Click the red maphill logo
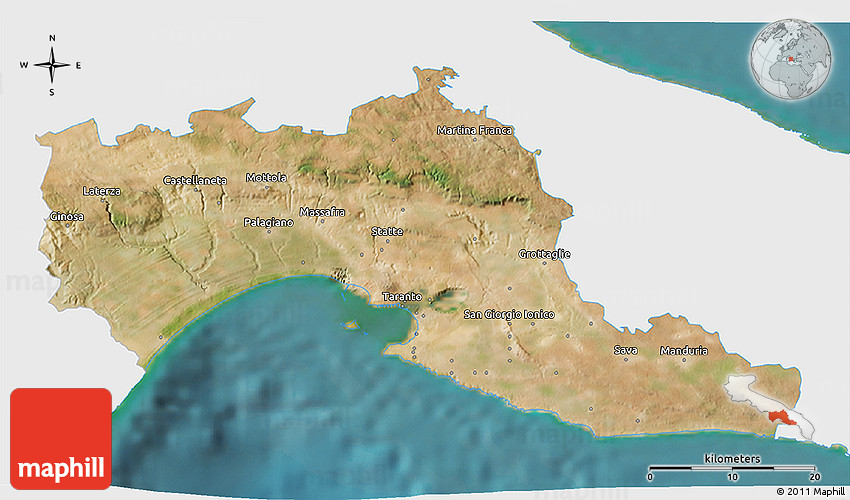 point(61,438)
